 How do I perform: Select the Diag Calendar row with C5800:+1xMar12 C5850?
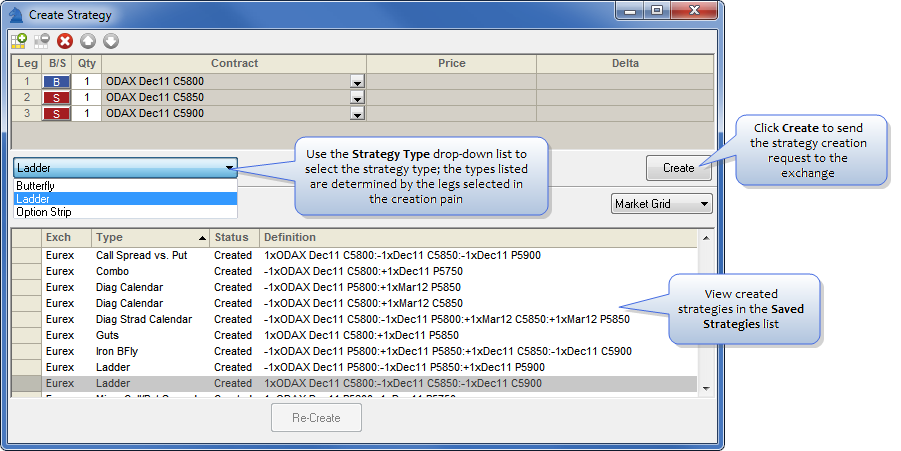[355, 303]
